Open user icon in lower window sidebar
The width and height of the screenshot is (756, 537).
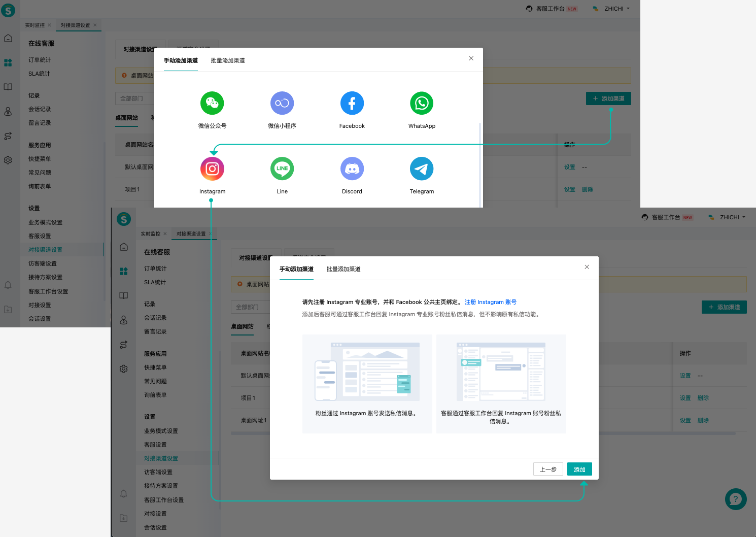point(124,320)
